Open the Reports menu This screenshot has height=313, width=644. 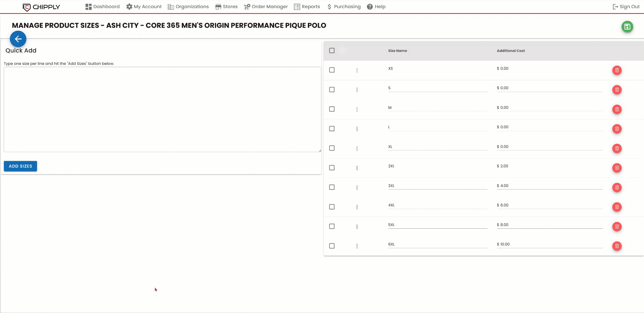click(307, 7)
